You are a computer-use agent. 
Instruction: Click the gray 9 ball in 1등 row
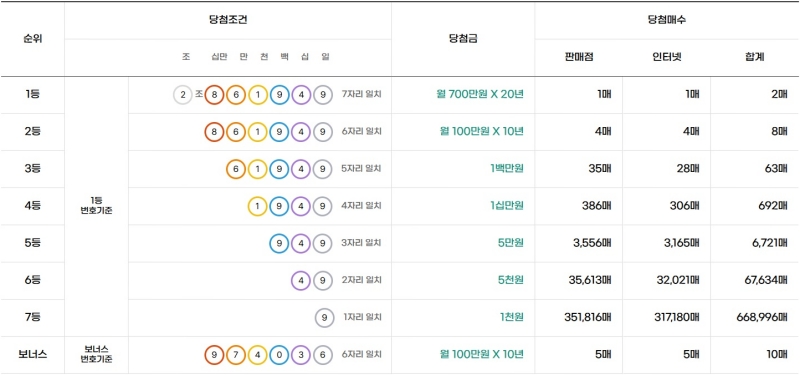(322, 94)
